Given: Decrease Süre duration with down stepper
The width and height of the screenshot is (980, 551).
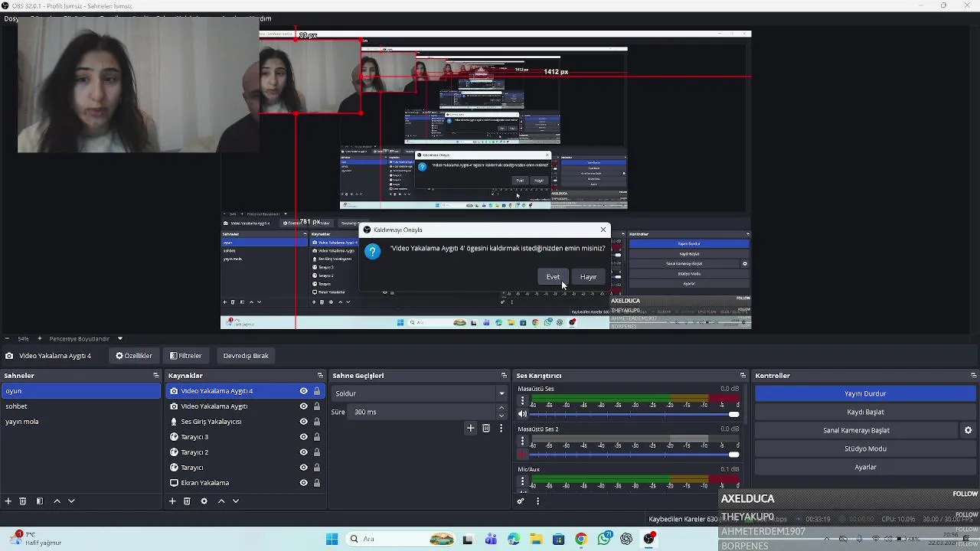Looking at the screenshot, I should (x=501, y=416).
